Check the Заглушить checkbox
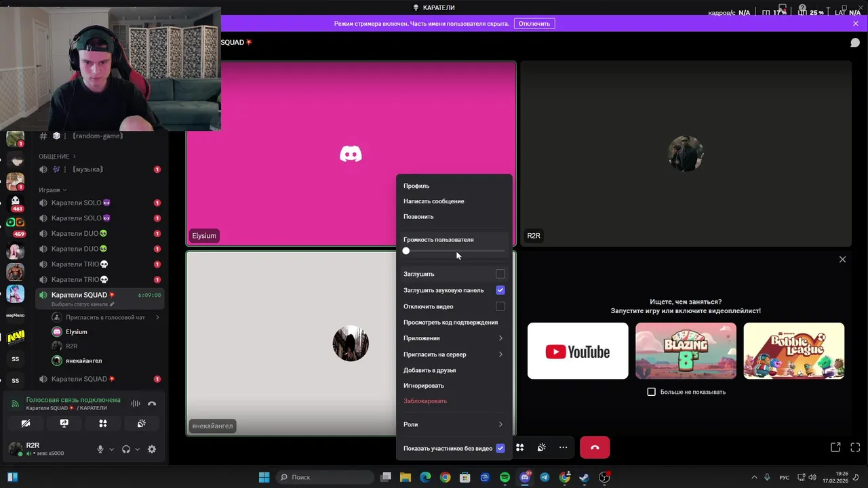Screen dimensions: 868x488 500,274
